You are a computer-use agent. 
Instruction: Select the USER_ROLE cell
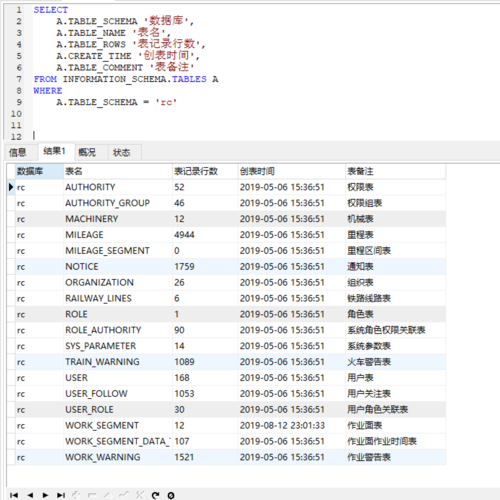click(118, 410)
